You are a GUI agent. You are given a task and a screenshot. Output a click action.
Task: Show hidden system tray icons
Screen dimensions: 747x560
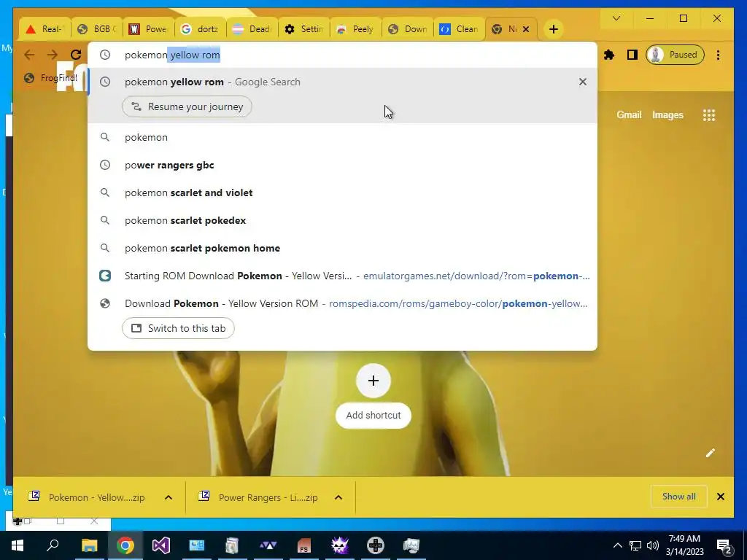click(x=617, y=545)
